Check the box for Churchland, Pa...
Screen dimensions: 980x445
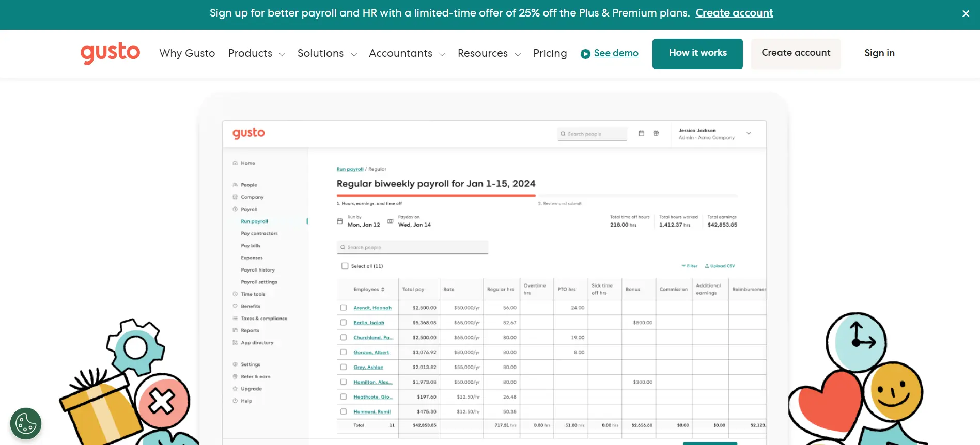coord(344,338)
